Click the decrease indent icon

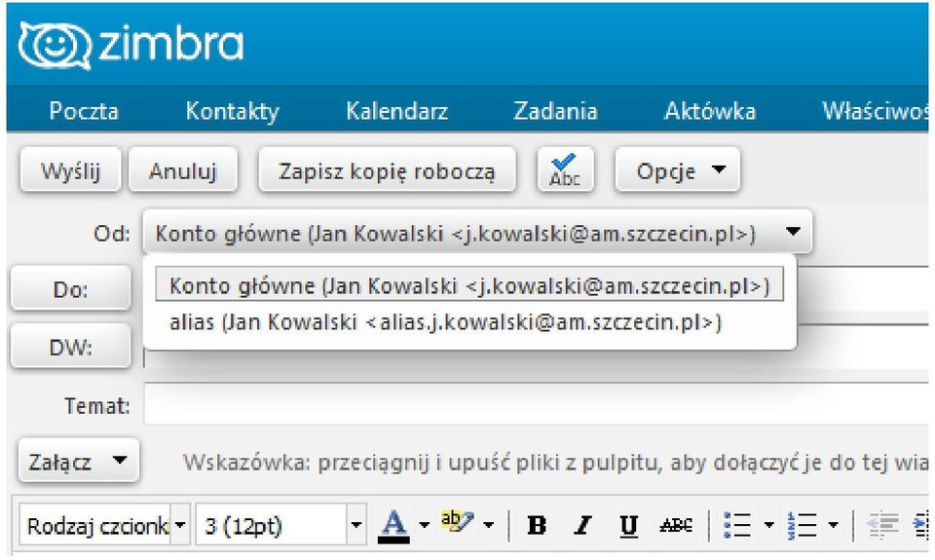click(x=883, y=525)
